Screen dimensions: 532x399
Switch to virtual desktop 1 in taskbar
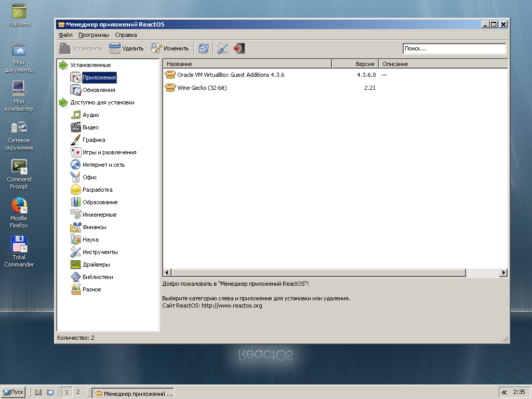click(x=66, y=392)
